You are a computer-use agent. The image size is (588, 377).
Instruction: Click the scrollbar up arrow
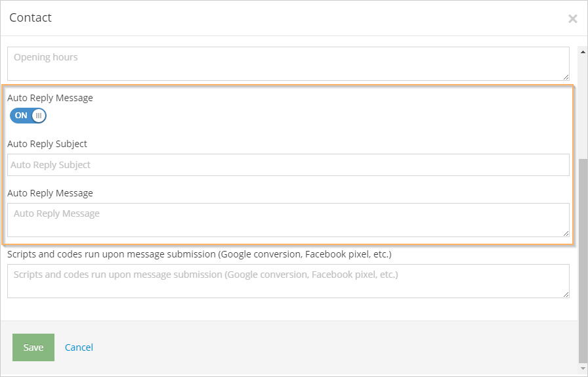(583, 52)
